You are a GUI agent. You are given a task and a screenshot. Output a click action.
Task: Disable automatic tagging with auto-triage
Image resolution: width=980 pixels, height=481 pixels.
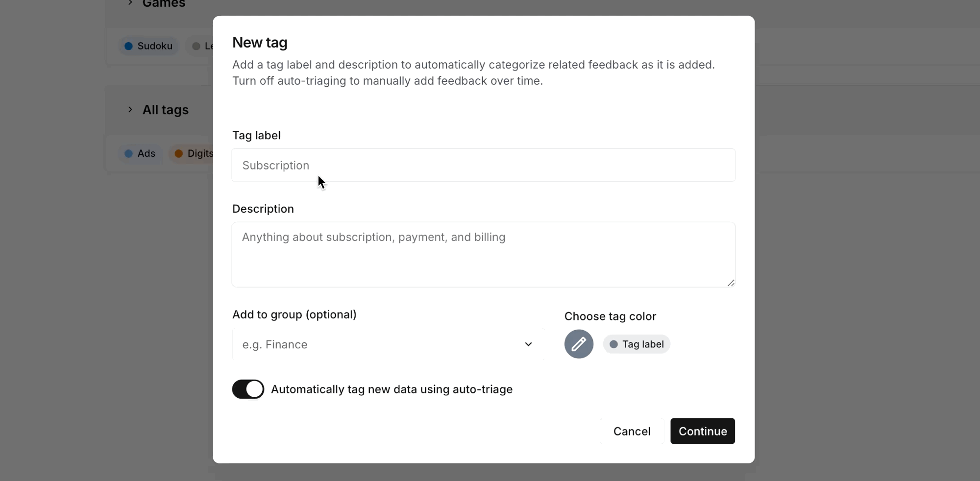[247, 389]
